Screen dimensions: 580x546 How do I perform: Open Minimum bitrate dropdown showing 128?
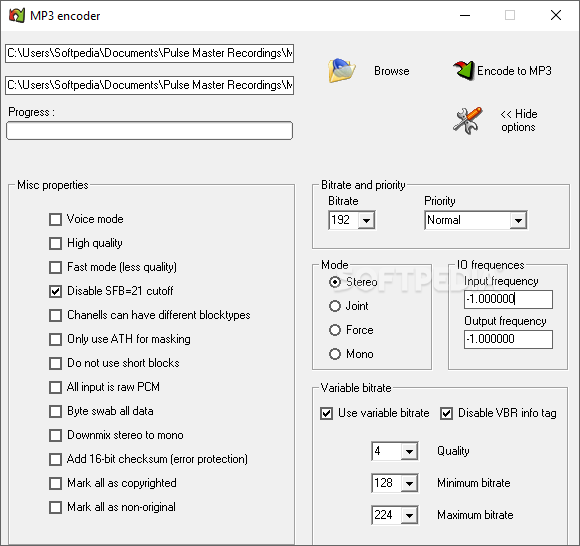(409, 483)
